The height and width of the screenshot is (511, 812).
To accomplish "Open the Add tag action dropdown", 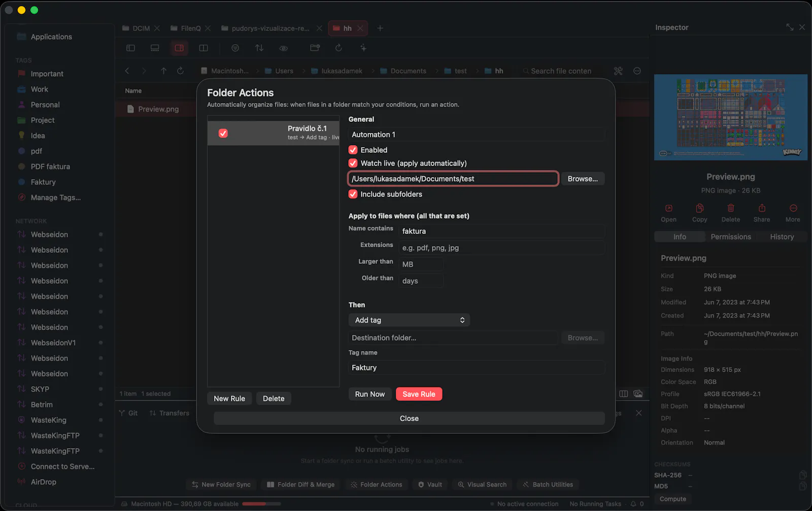I will [410, 320].
